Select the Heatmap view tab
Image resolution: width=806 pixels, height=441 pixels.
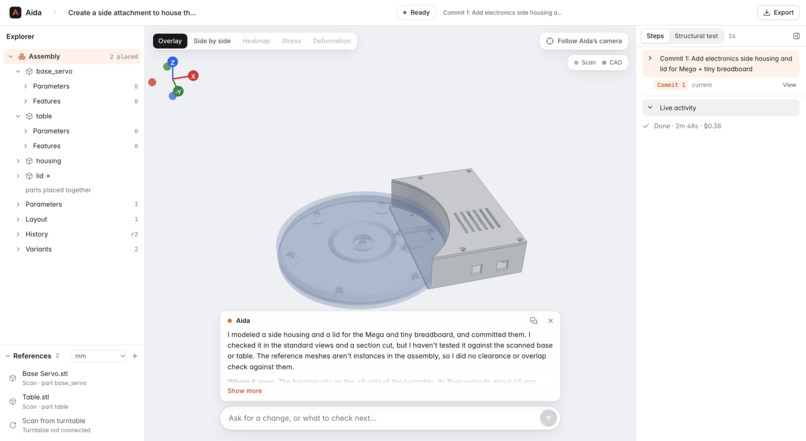(256, 41)
